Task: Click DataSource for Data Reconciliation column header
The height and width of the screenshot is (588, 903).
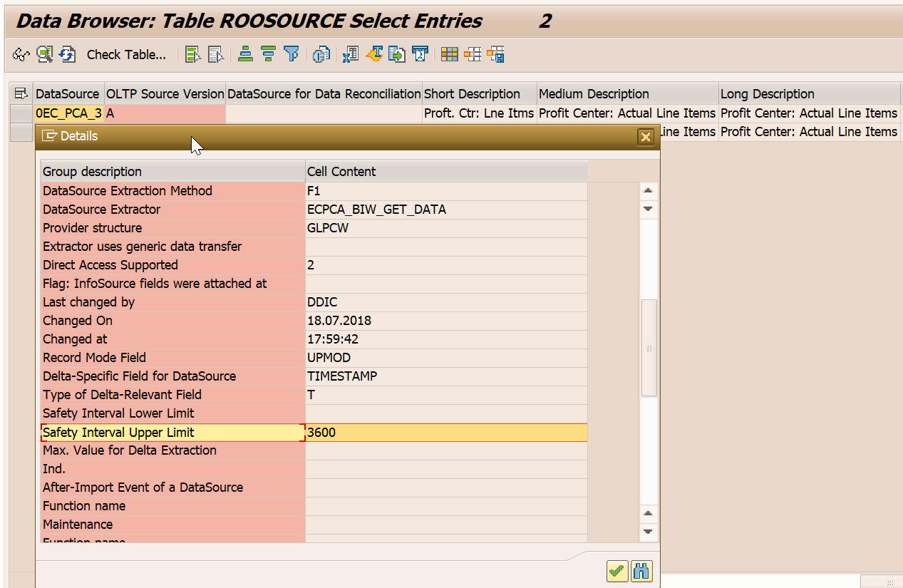Action: click(x=324, y=94)
